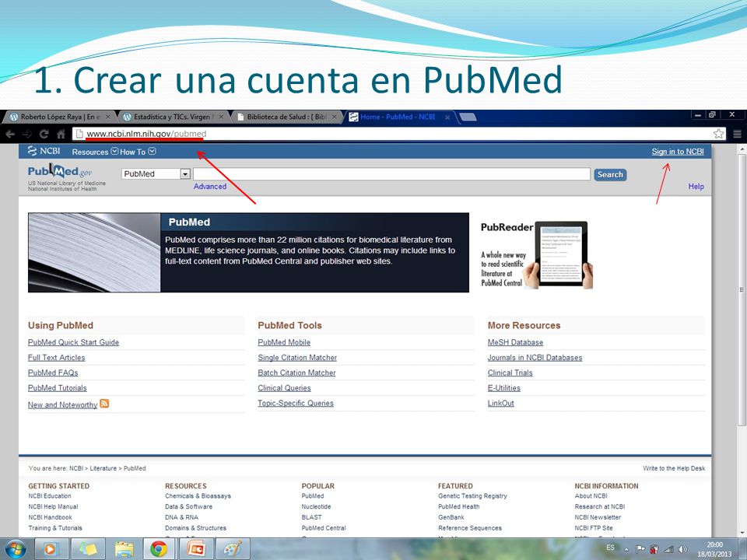Open Action Center flag tray icon
The height and width of the screenshot is (560, 747).
[640, 549]
